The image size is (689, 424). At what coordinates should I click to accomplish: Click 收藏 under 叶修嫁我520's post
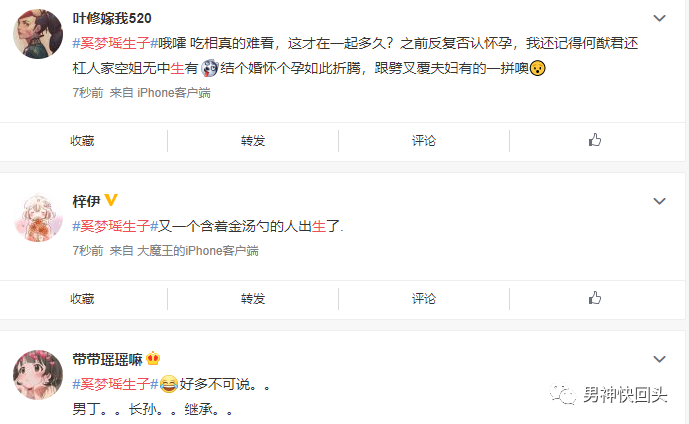82,141
